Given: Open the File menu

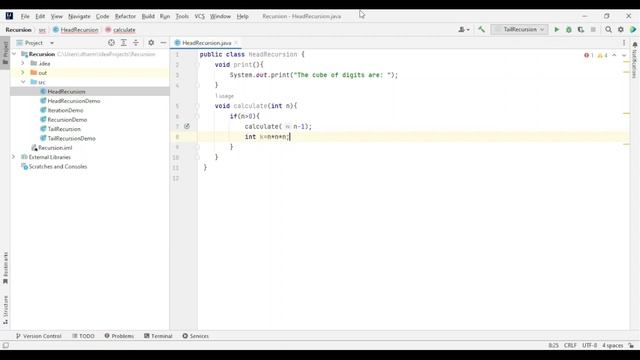Looking at the screenshot, I should [x=25, y=16].
